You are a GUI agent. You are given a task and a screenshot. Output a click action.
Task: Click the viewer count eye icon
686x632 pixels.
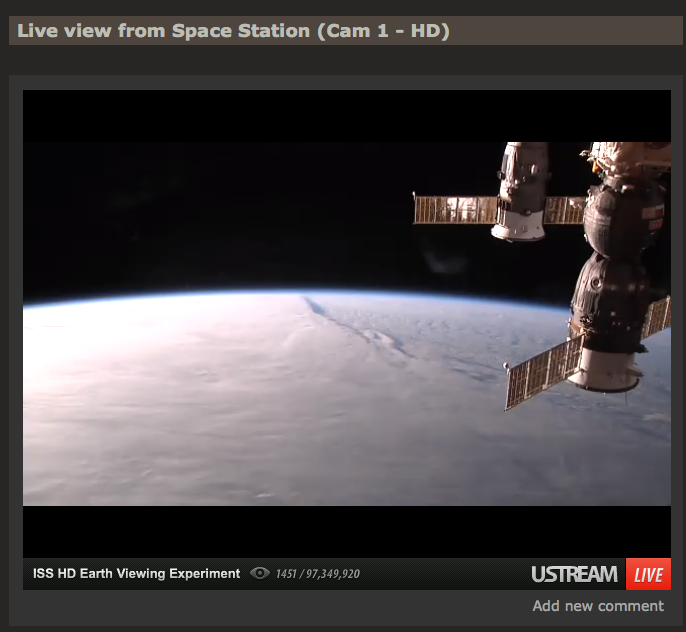[x=260, y=573]
